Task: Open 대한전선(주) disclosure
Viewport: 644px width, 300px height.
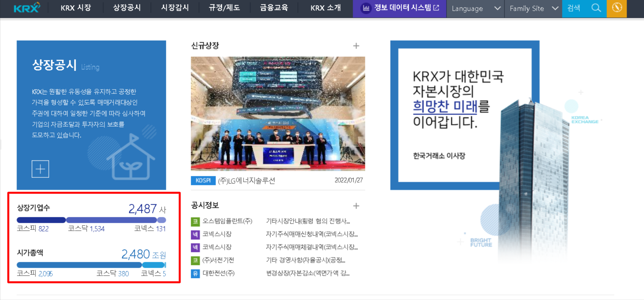Action: tap(218, 273)
